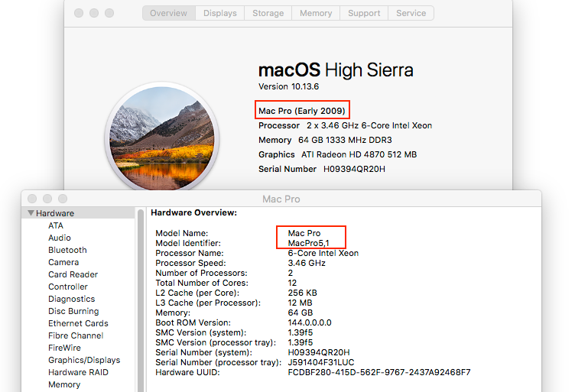The image size is (575, 392).
Task: Open the Service tab
Action: (x=411, y=13)
